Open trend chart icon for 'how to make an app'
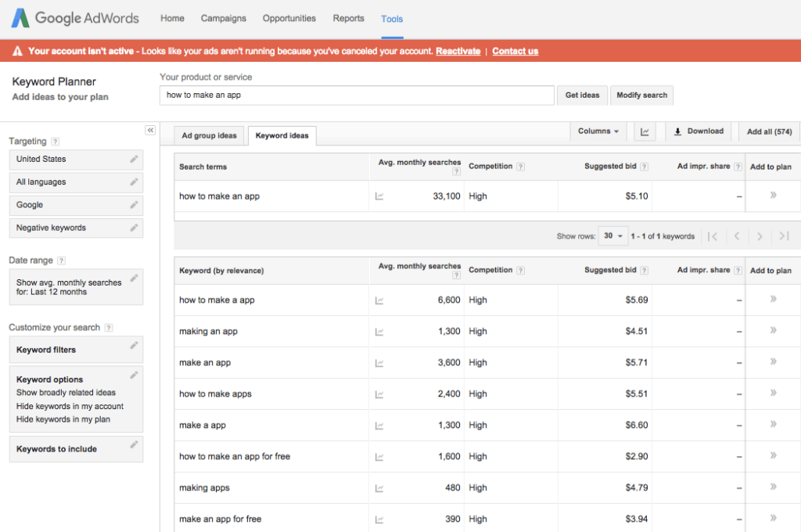Viewport: 801px width, 532px height. 379,196
